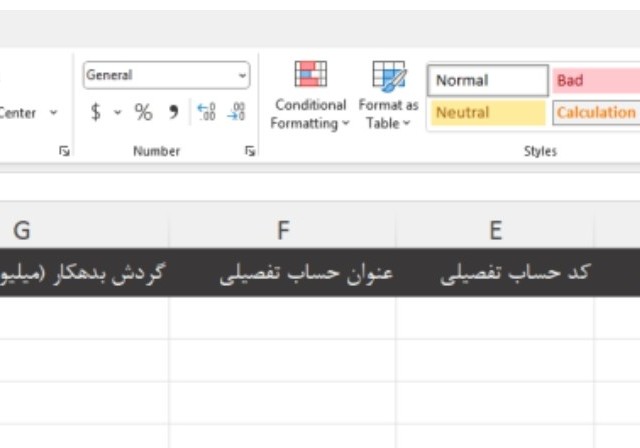Click the Accounting Number Format dollar icon
Image resolution: width=640 pixels, height=448 pixels.
[x=96, y=113]
